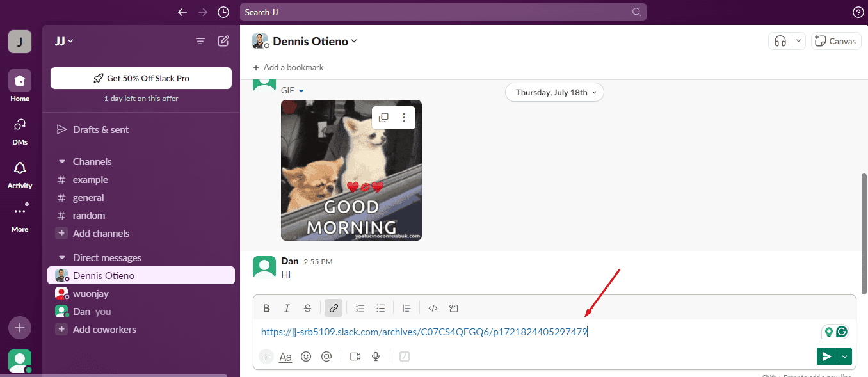The image size is (868, 377).
Task: Click the JJ workspace avatar in sidebar
Action: [x=20, y=42]
